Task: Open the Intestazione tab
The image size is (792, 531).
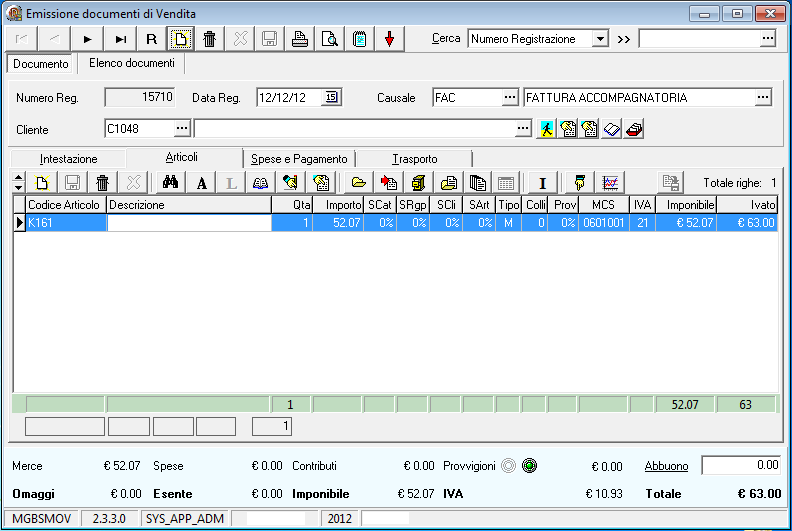Action: (x=69, y=159)
